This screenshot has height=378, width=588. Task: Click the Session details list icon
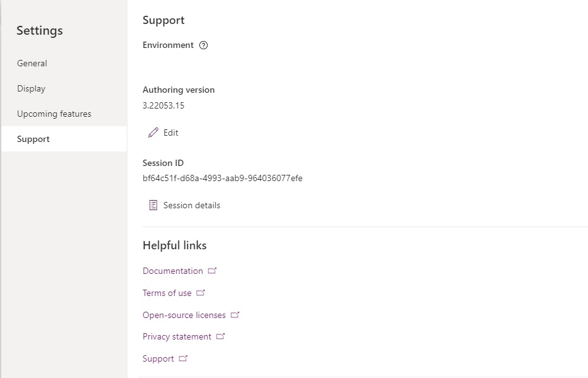click(153, 205)
